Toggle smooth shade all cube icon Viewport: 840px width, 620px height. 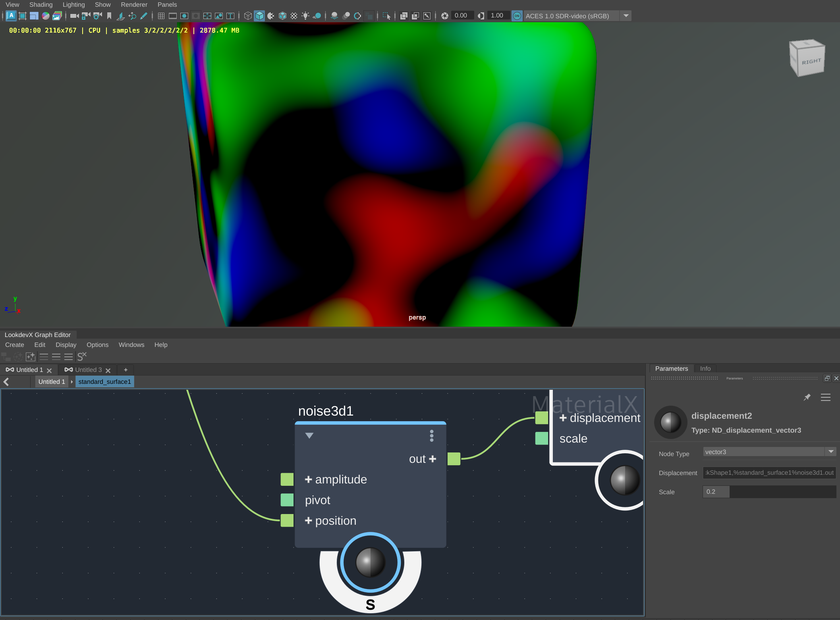click(x=259, y=16)
